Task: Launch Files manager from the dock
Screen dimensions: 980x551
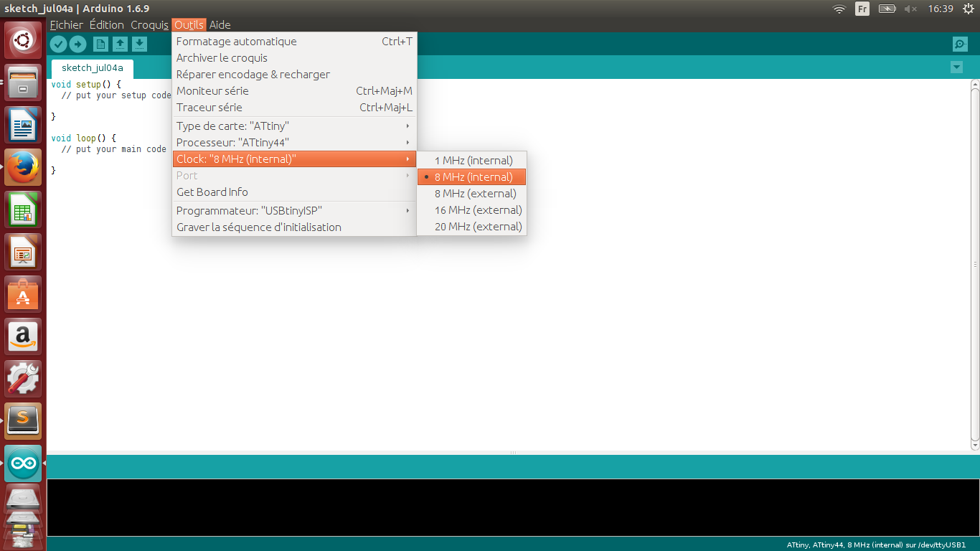Action: click(x=24, y=82)
